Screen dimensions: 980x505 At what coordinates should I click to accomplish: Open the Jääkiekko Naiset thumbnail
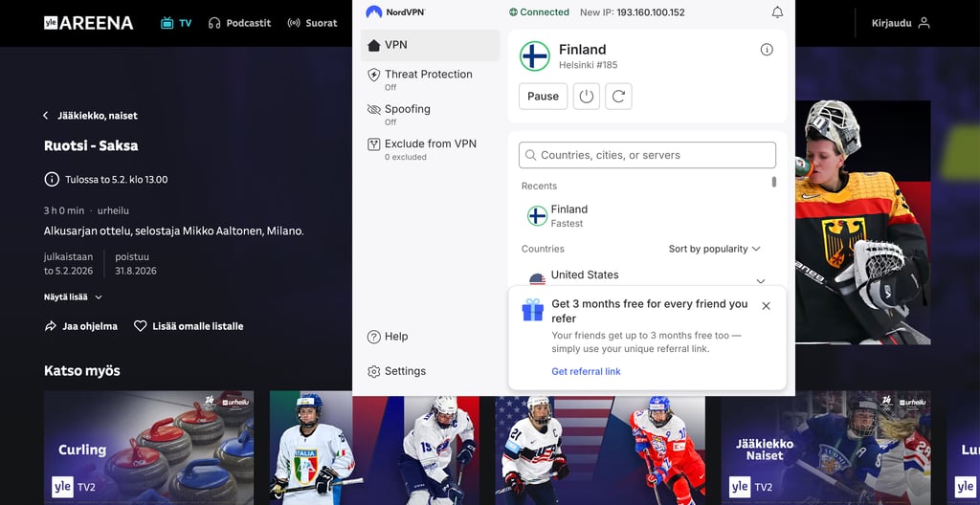click(826, 448)
